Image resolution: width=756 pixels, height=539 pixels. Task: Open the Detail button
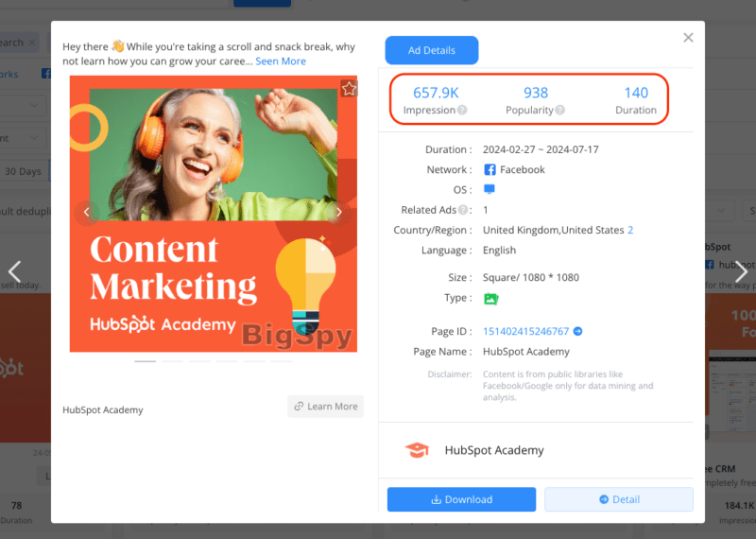618,499
